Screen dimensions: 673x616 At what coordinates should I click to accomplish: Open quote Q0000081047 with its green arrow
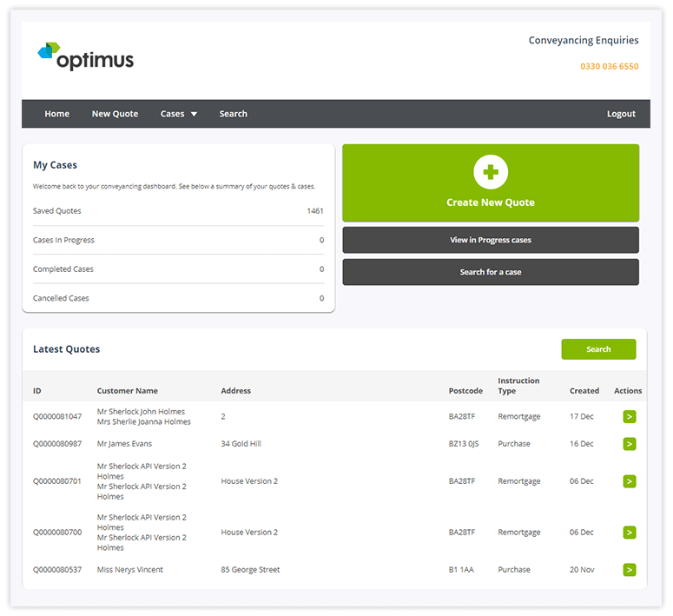[630, 416]
